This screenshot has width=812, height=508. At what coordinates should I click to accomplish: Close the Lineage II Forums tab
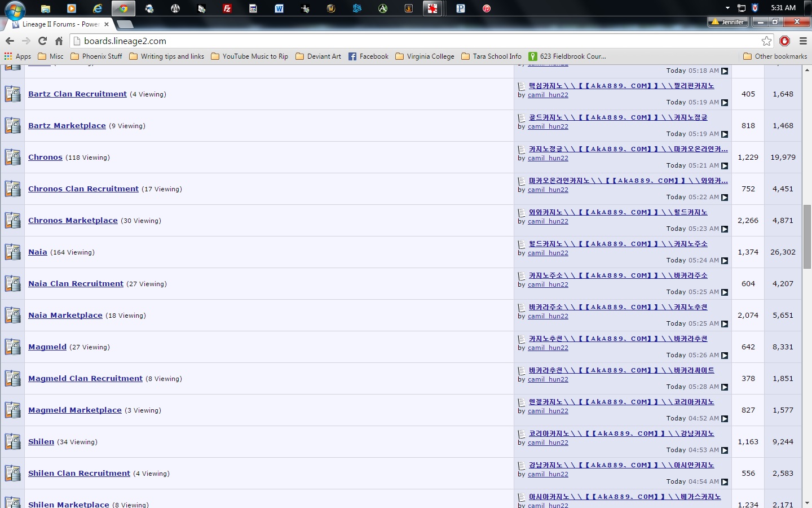106,24
